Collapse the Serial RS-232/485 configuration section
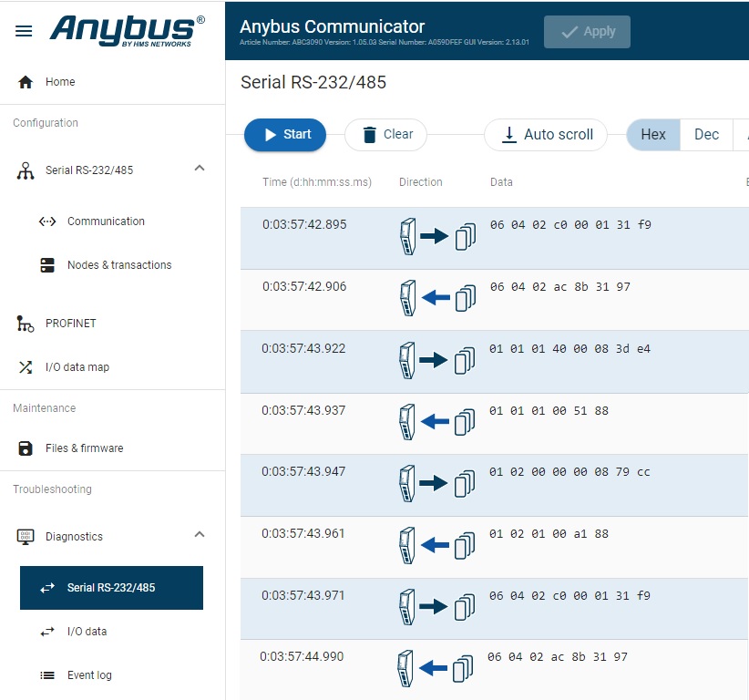This screenshot has width=749, height=700. click(x=200, y=169)
